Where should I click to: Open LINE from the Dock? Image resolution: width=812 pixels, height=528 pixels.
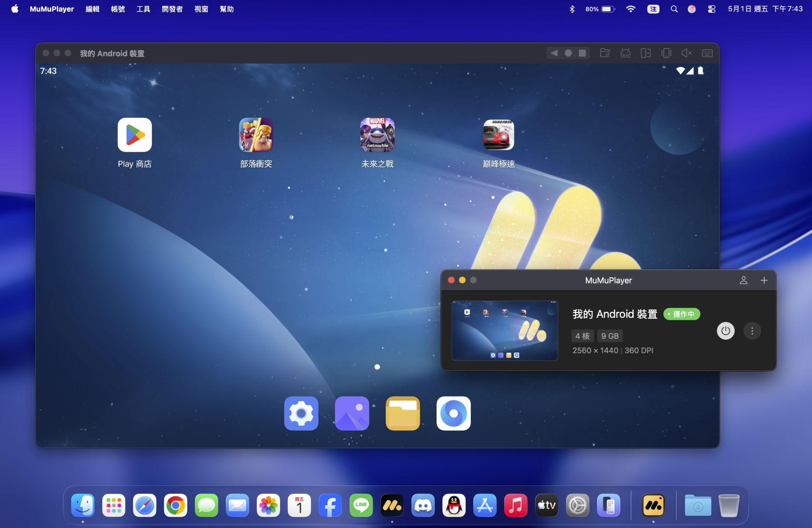(361, 506)
